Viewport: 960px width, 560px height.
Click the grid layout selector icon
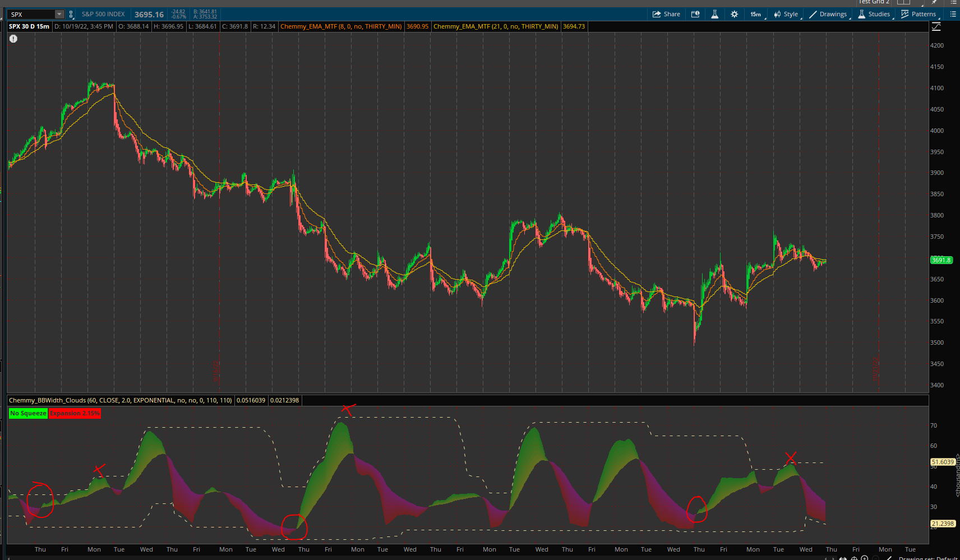click(x=903, y=2)
